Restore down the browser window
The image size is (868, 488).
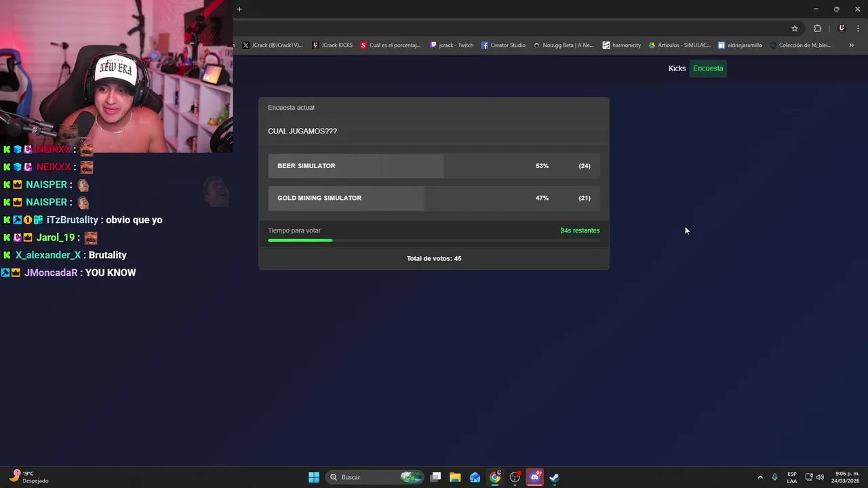(836, 9)
